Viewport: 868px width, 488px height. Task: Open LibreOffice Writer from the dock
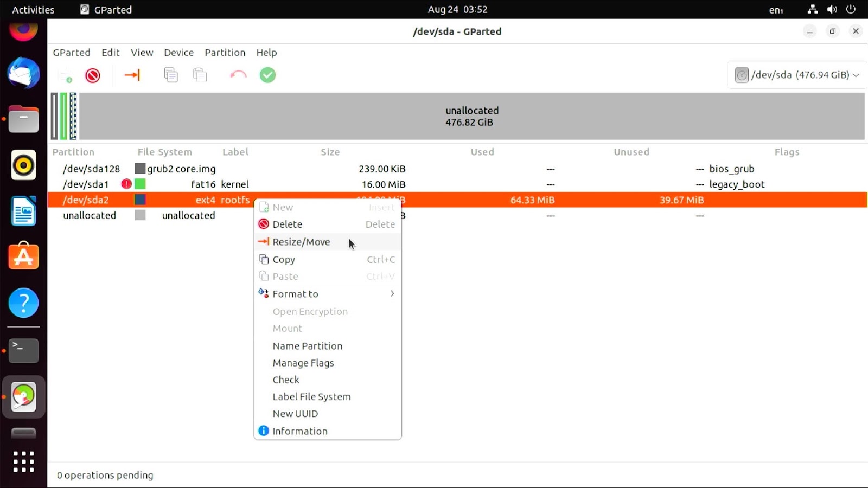pyautogui.click(x=23, y=211)
